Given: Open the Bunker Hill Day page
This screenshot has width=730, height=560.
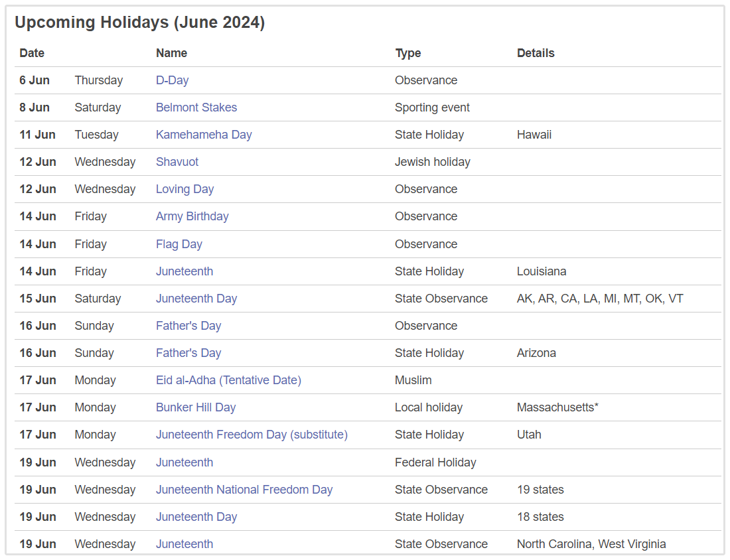Looking at the screenshot, I should coord(196,407).
